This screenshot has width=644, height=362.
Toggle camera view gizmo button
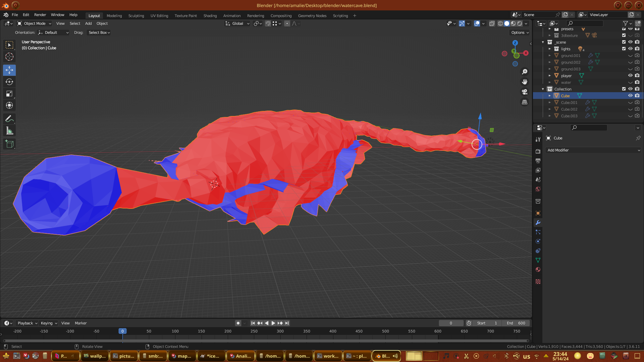coord(525,92)
